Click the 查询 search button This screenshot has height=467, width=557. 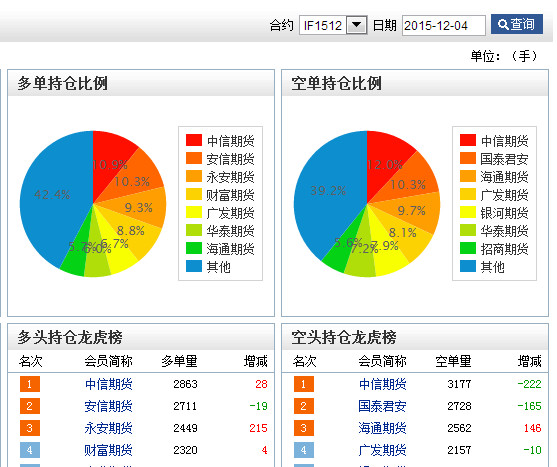coord(517,24)
